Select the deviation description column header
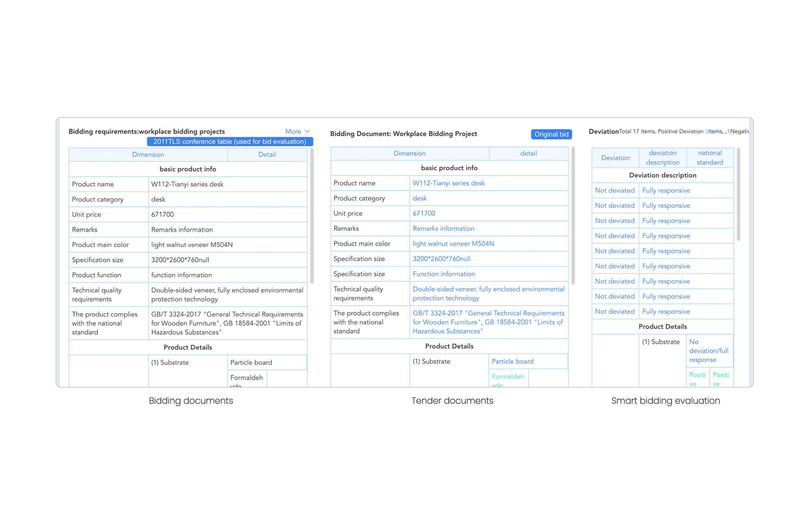812x527 pixels. (x=662, y=157)
